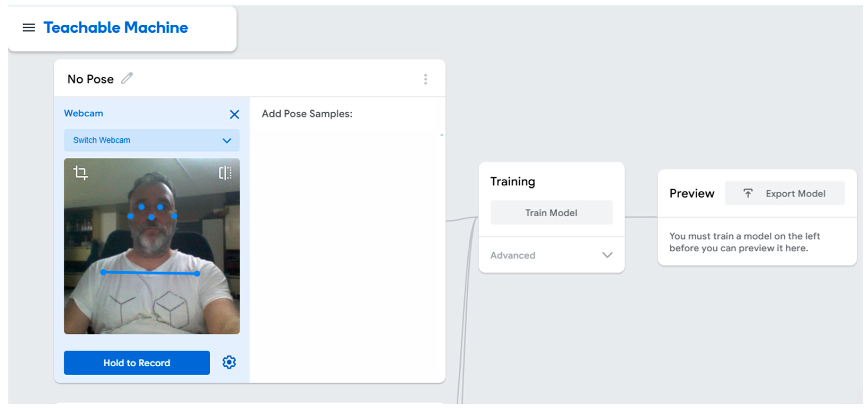Image resolution: width=868 pixels, height=410 pixels.
Task: Open the Switch Webcam dropdown
Action: click(152, 140)
